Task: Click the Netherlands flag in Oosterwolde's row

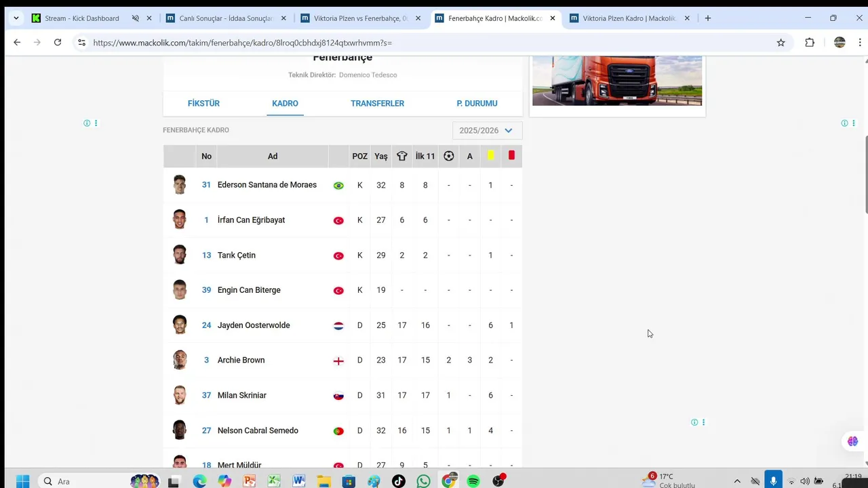Action: point(338,325)
